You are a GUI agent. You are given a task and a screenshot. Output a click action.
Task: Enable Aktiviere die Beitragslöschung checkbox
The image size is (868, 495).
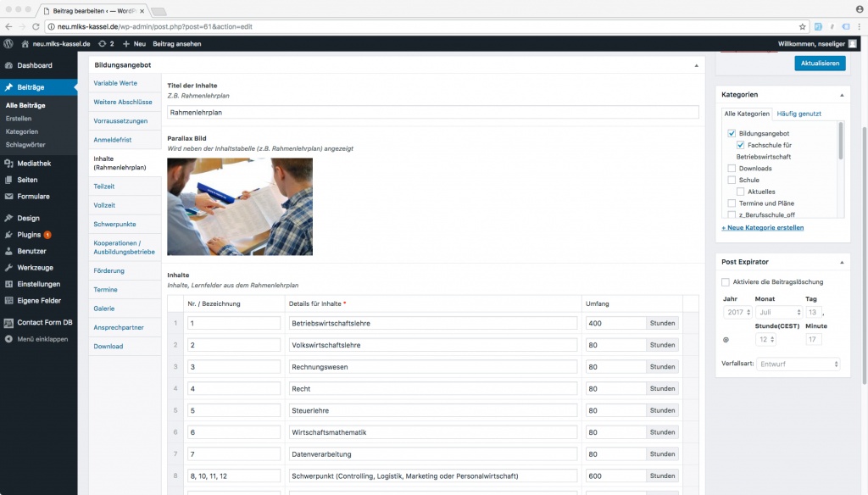click(x=726, y=282)
